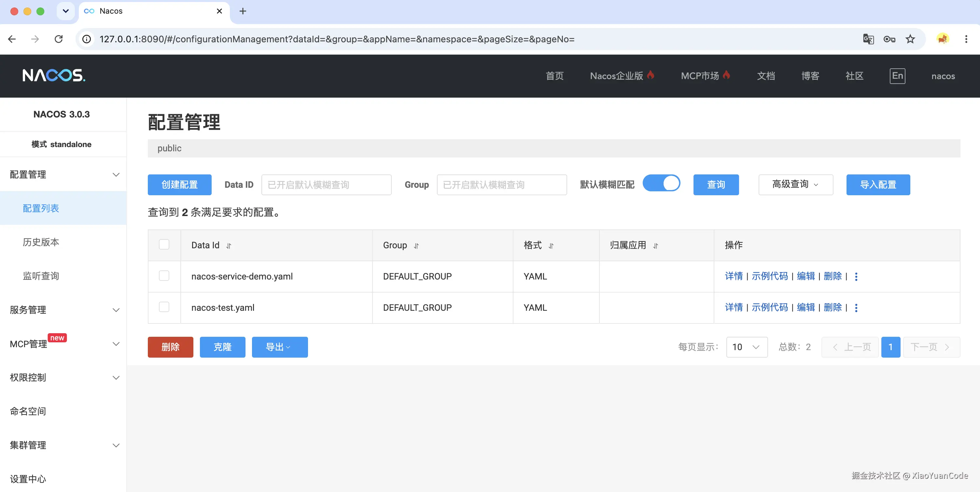This screenshot has height=492, width=980.
Task: Sort table by Group column
Action: tap(416, 246)
